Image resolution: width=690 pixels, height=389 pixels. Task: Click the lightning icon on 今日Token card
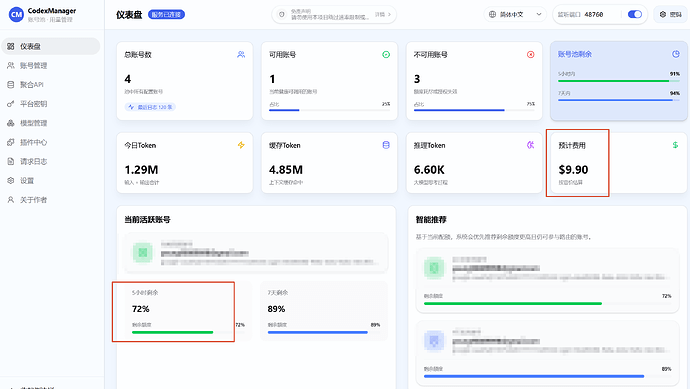[x=241, y=145]
